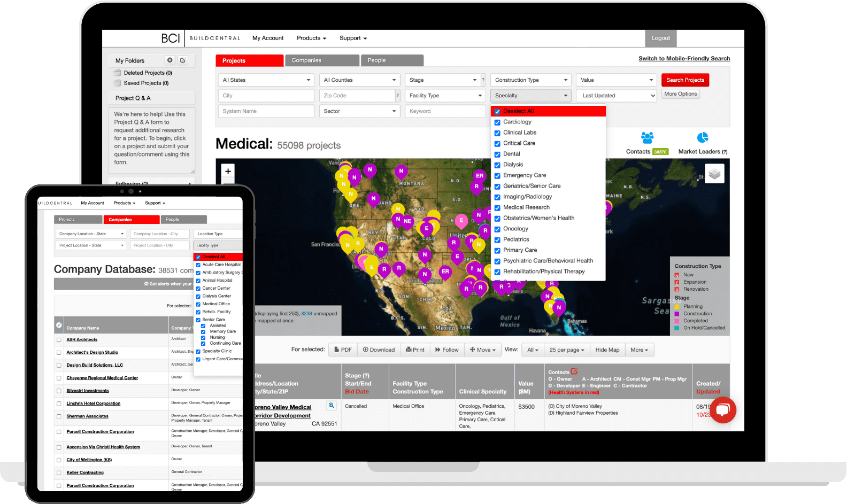Export selected projects as PDF
The width and height of the screenshot is (847, 504).
[x=343, y=350]
